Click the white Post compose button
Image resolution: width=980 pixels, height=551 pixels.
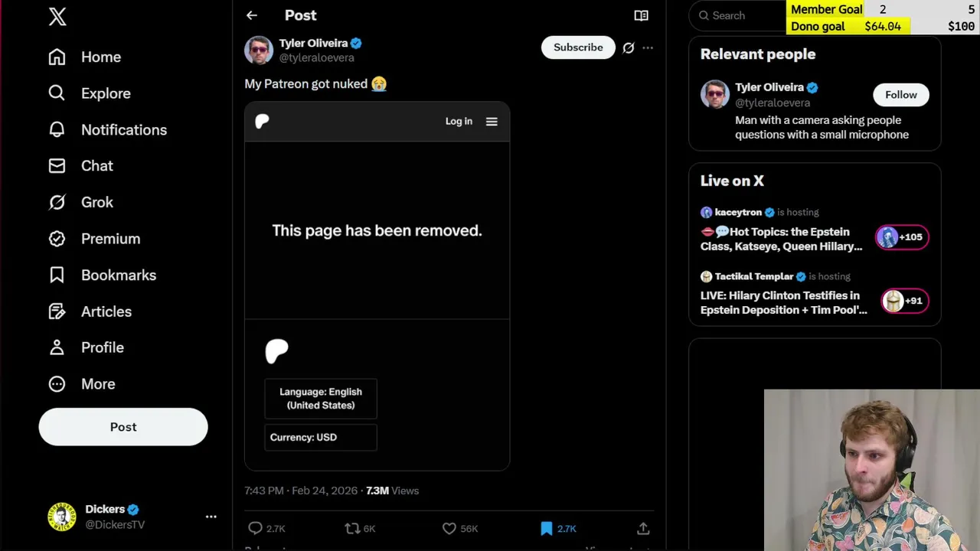pos(123,427)
